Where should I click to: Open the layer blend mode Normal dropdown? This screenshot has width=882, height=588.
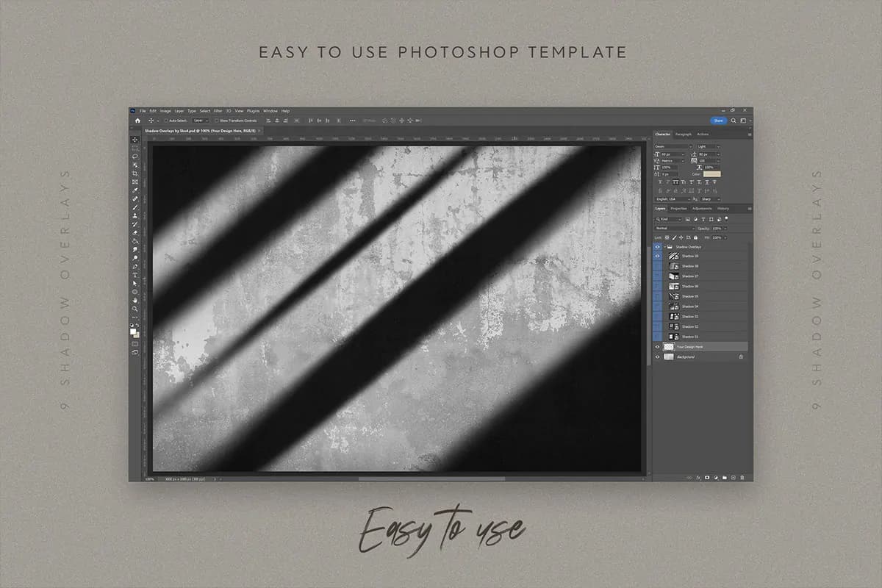pyautogui.click(x=675, y=229)
